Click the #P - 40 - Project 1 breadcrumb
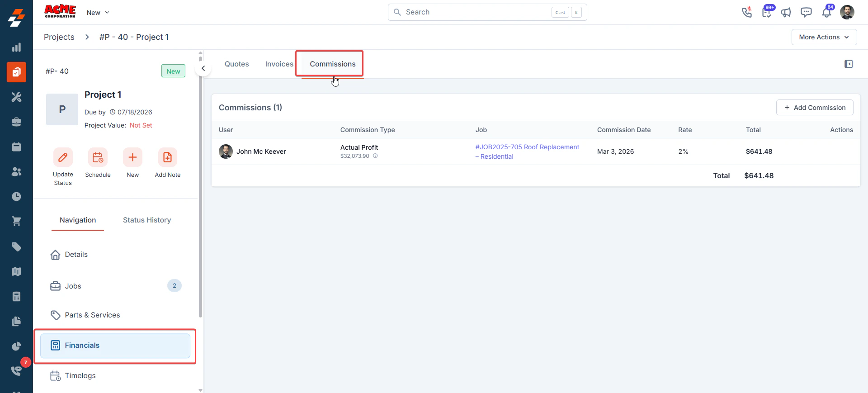Image resolution: width=868 pixels, height=393 pixels. click(134, 37)
